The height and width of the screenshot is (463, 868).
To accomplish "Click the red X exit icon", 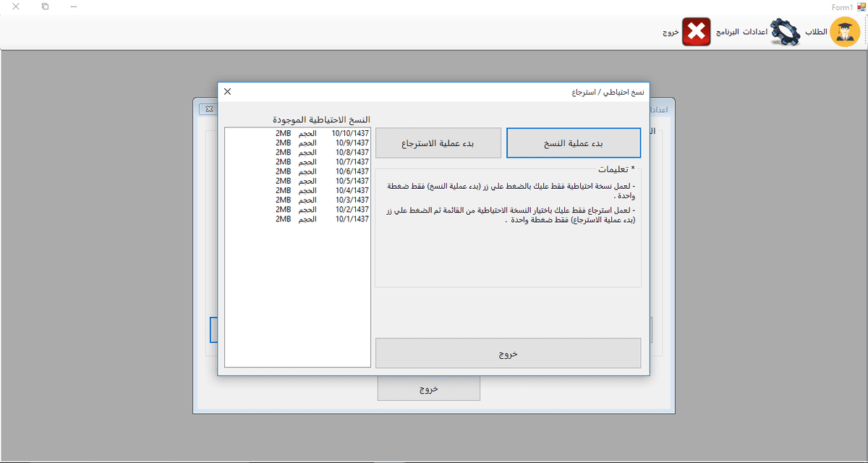I will point(697,33).
